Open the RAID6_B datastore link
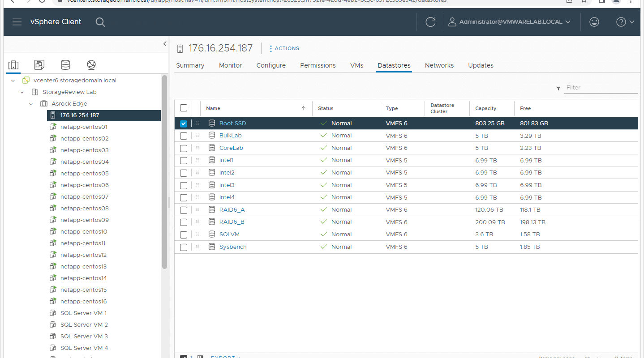Image resolution: width=644 pixels, height=358 pixels. [x=232, y=222]
